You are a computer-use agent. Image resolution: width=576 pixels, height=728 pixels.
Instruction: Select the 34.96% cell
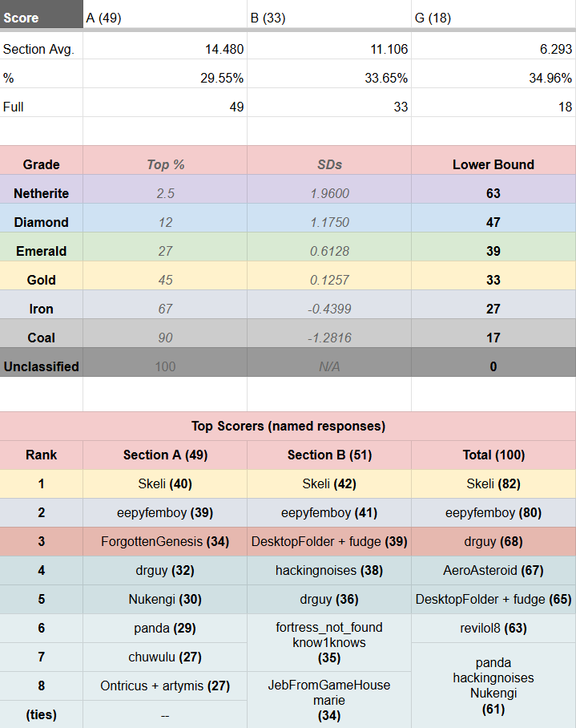tap(493, 74)
